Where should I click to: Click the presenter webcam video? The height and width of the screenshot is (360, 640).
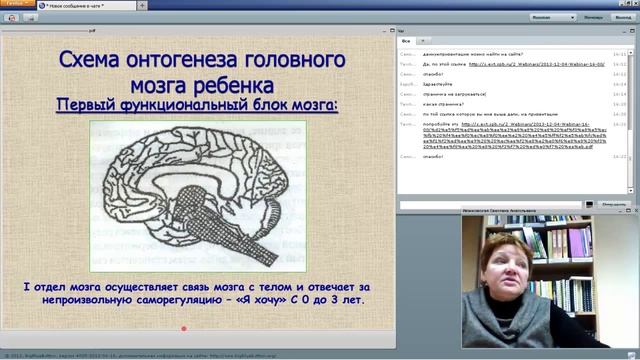tap(551, 282)
